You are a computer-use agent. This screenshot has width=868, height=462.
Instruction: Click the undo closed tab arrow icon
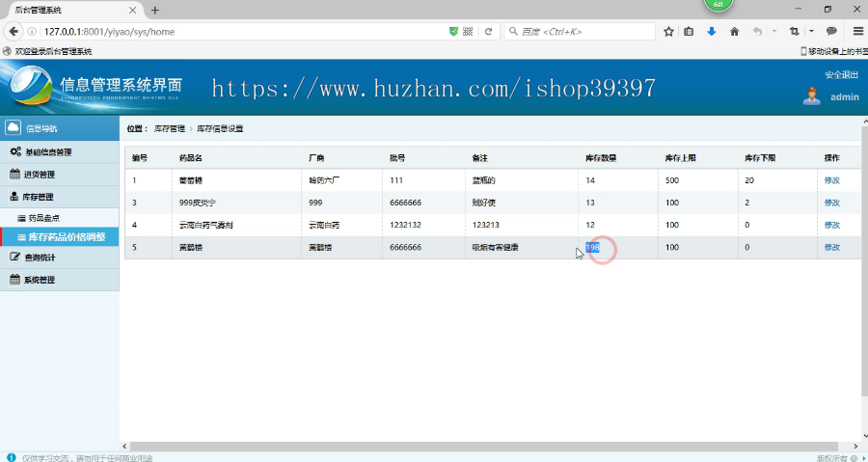757,32
